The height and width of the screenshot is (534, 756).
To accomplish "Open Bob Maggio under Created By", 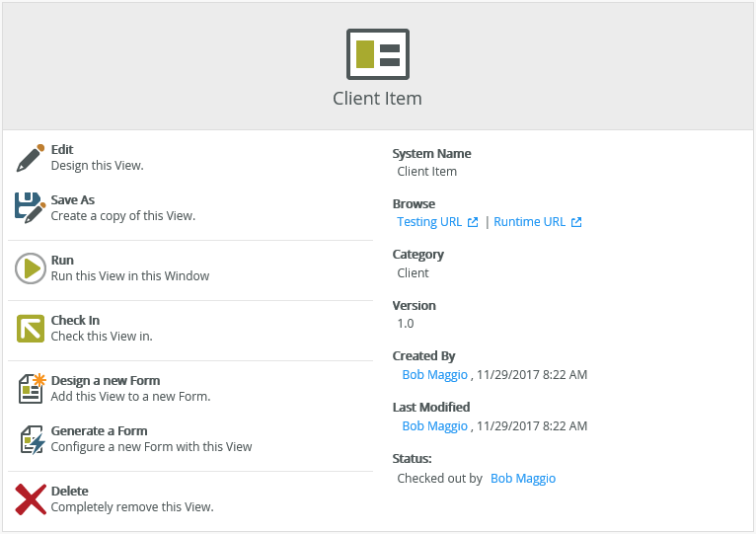I will point(434,375).
